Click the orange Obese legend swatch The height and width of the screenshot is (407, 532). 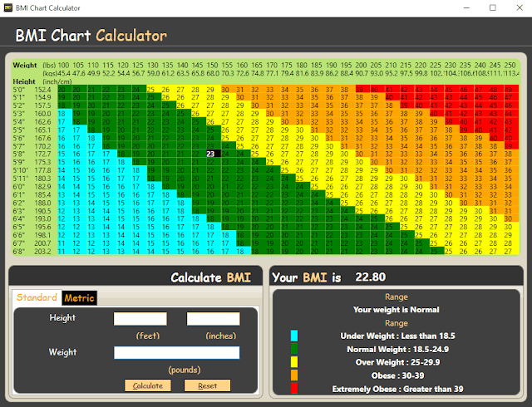point(294,375)
